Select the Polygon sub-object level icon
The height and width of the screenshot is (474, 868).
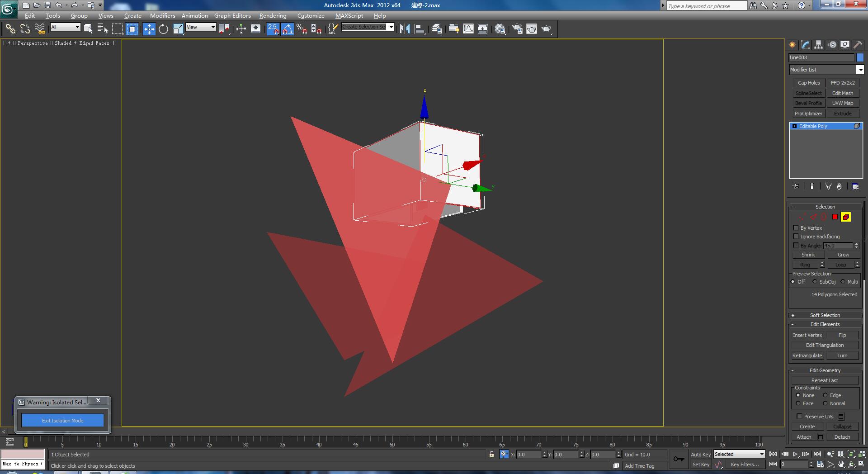click(835, 217)
